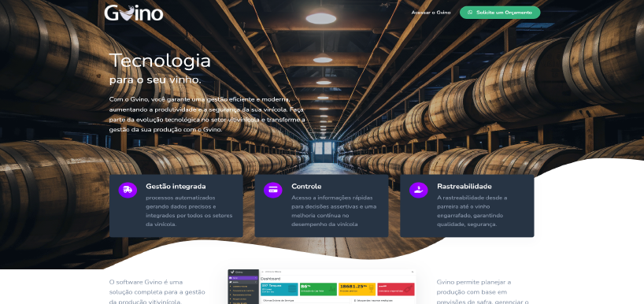The width and height of the screenshot is (644, 304).
Task: Click the 'para o seu vinho.' subheading
Action: [155, 80]
